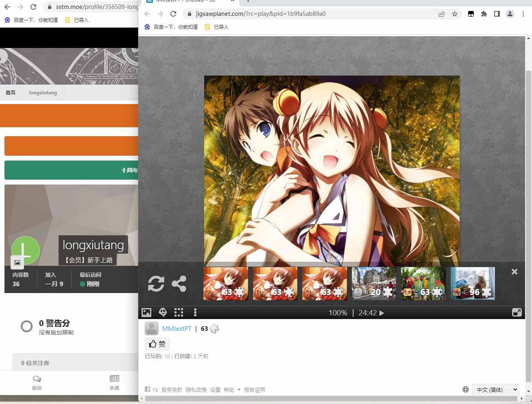Viewport: 532px width, 404px height.
Task: Click the play arrow next to timer 24:42
Action: point(382,313)
